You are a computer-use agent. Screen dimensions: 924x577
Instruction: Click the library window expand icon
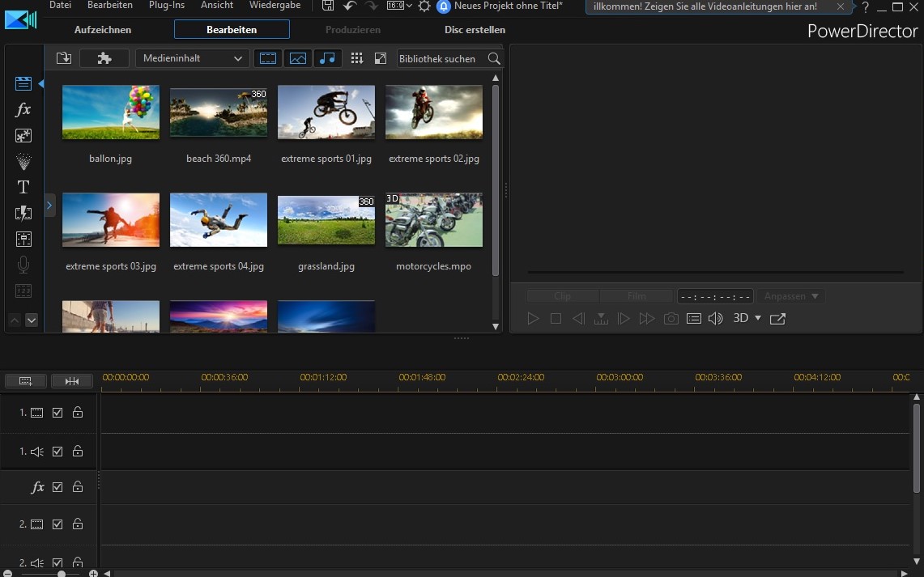tap(381, 58)
